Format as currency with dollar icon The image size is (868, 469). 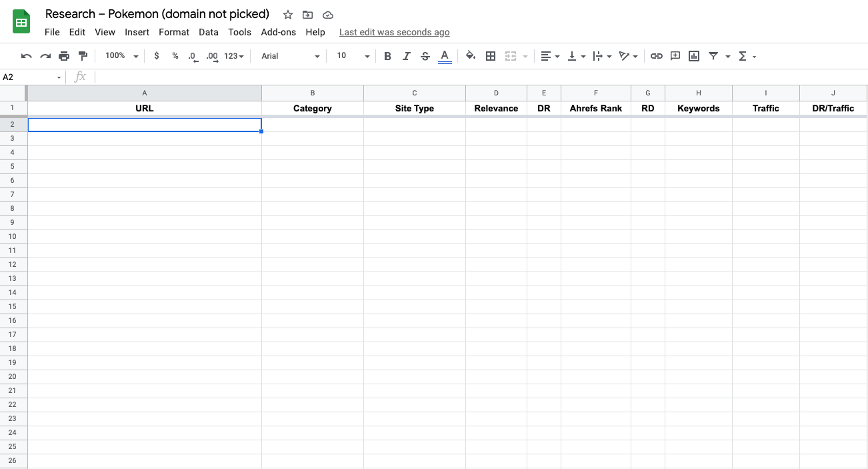(x=157, y=56)
